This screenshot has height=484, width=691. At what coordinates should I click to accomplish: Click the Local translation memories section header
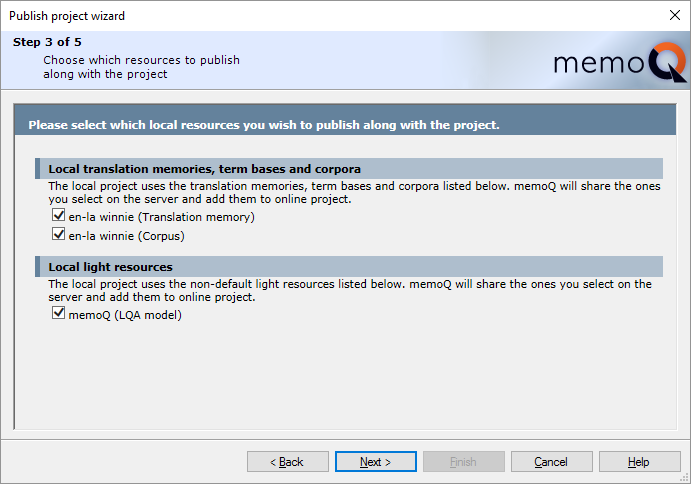click(x=205, y=168)
